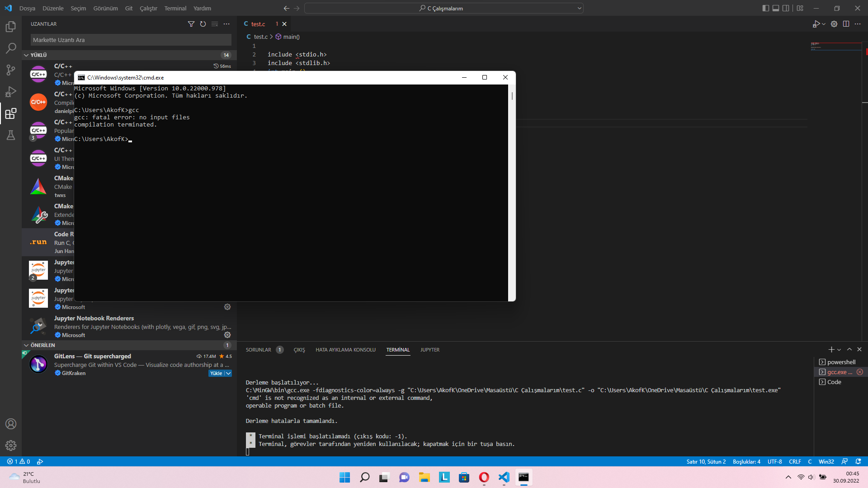
Task: Toggle the bottom panel layout button
Action: pos(776,8)
